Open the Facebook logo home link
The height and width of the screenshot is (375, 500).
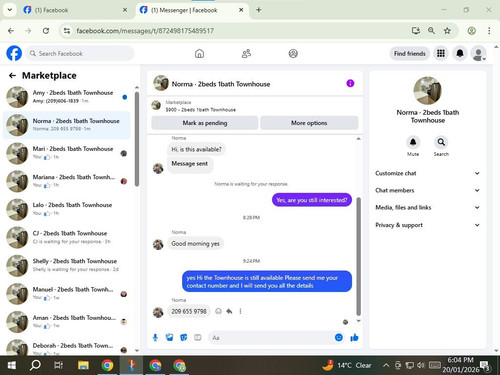[x=14, y=53]
